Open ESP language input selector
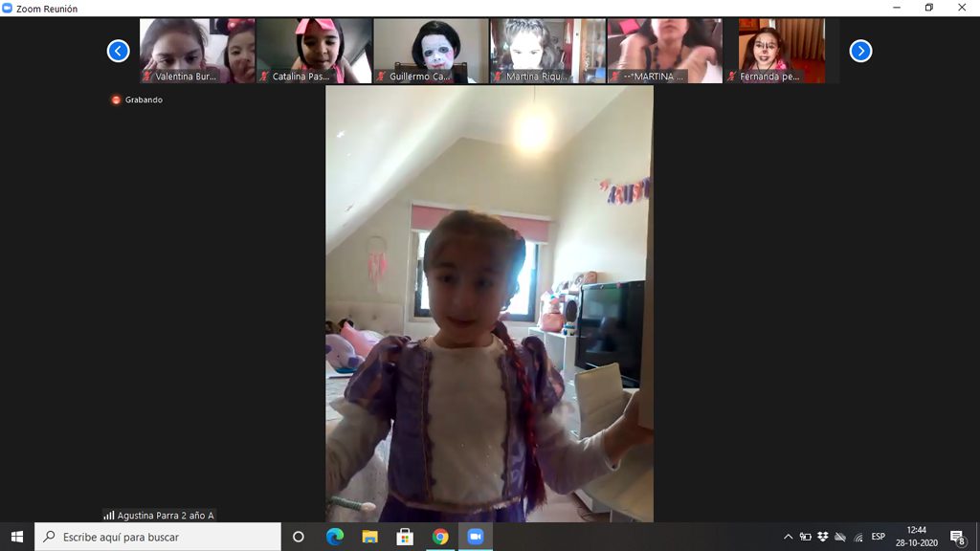980x551 pixels. click(x=878, y=537)
